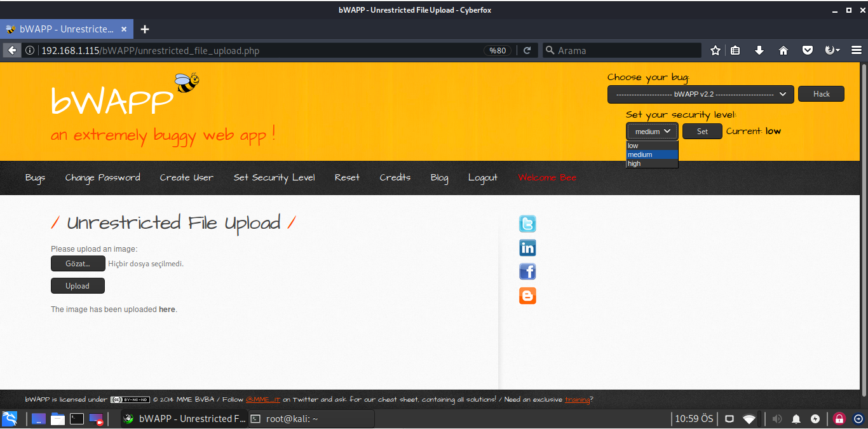The width and height of the screenshot is (868, 429).
Task: Open the Kali applications menu icon
Action: [10, 418]
